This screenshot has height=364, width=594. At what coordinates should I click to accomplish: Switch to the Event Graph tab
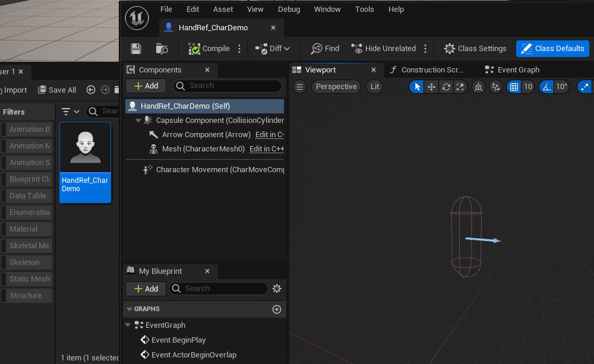coord(518,70)
